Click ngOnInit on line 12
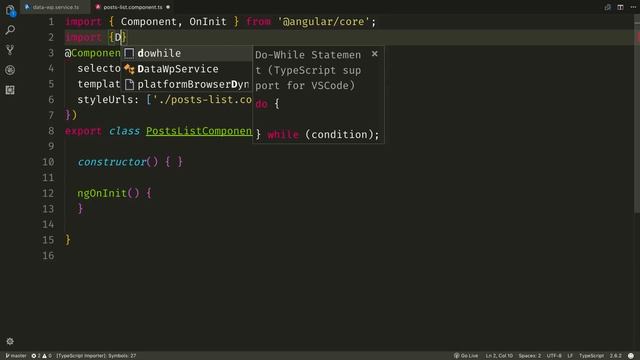 point(102,193)
